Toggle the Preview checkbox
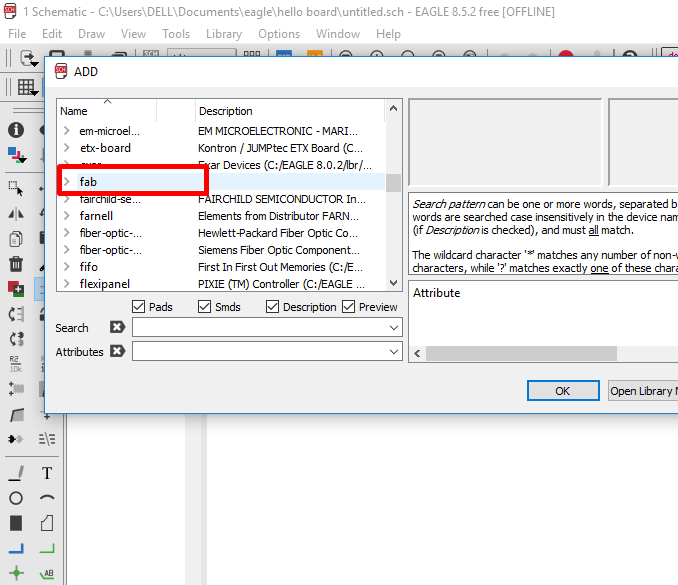The width and height of the screenshot is (678, 585). [349, 307]
